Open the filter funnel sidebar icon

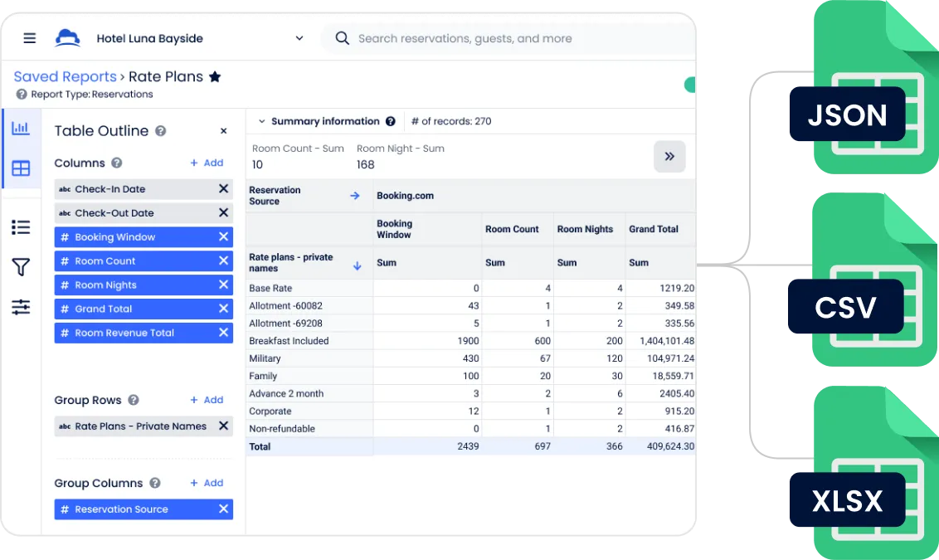[x=21, y=267]
